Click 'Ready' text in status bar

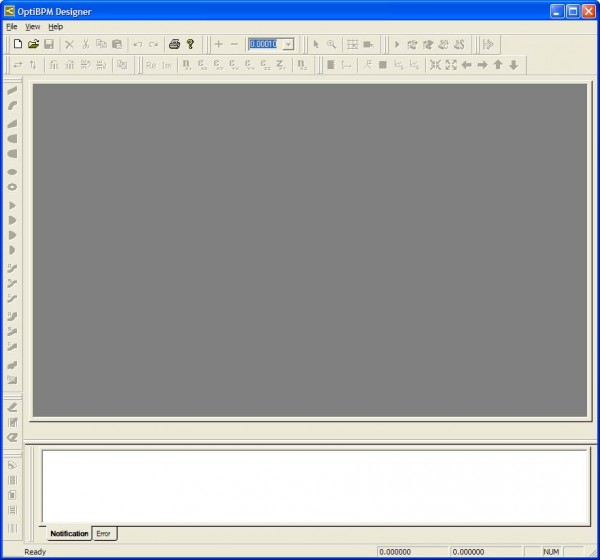pyautogui.click(x=35, y=552)
